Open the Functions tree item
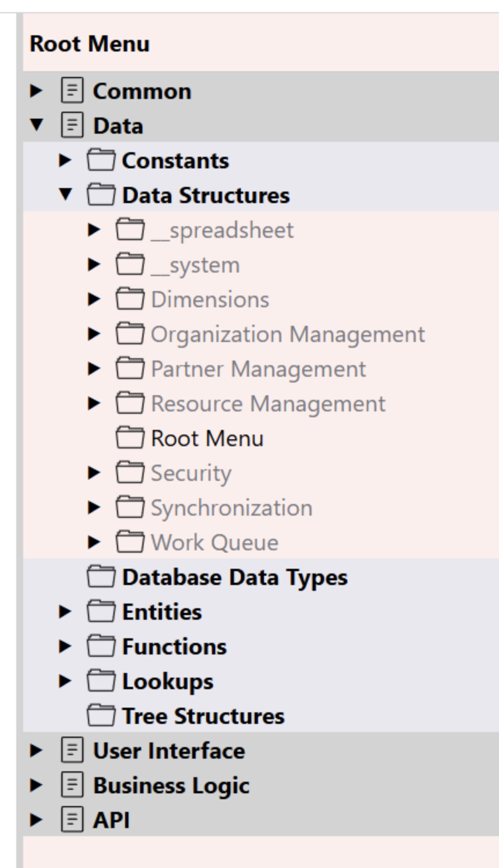This screenshot has width=499, height=868. pos(174,646)
